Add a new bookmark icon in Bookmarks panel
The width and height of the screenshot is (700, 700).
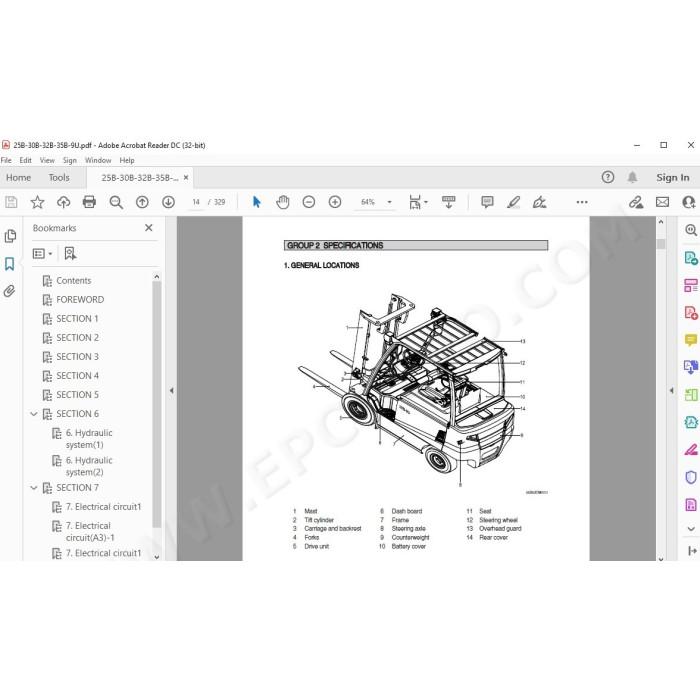(70, 254)
